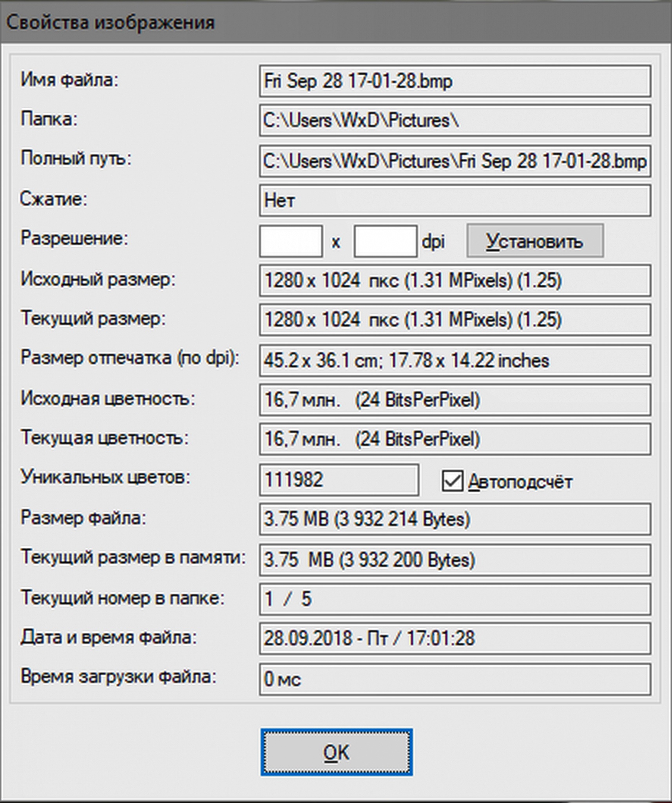Click the first resolution dpi input field
This screenshot has width=672, height=803.
291,241
